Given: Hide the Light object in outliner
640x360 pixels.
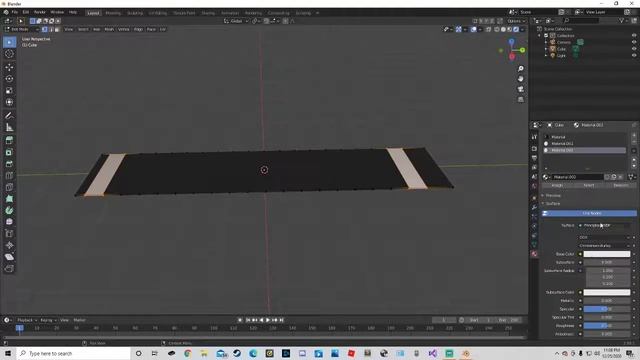Looking at the screenshot, I should tap(634, 55).
